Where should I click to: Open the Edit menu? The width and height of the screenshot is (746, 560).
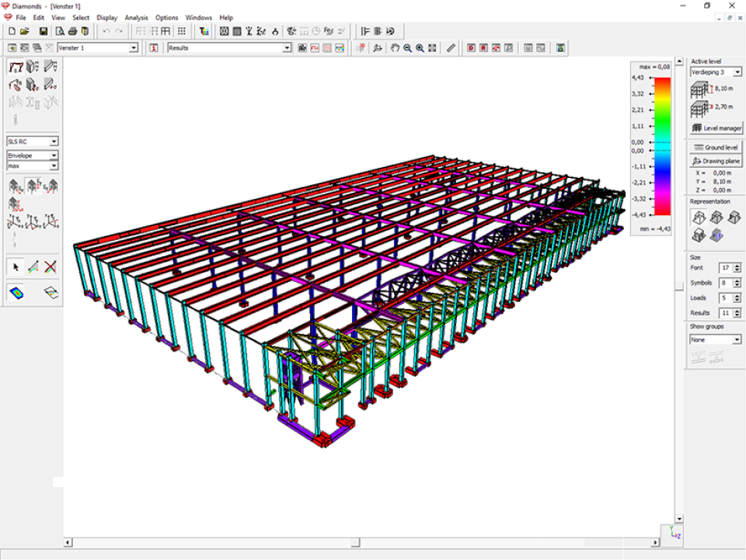tap(39, 18)
